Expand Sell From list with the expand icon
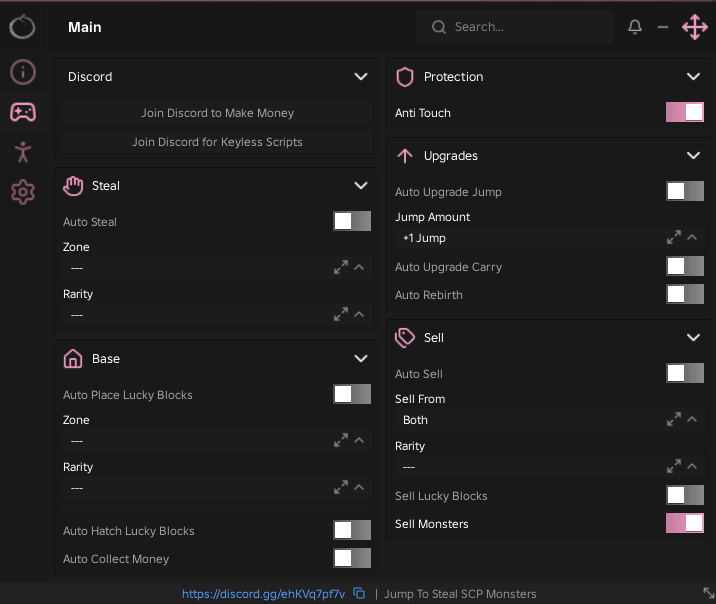 coord(674,419)
